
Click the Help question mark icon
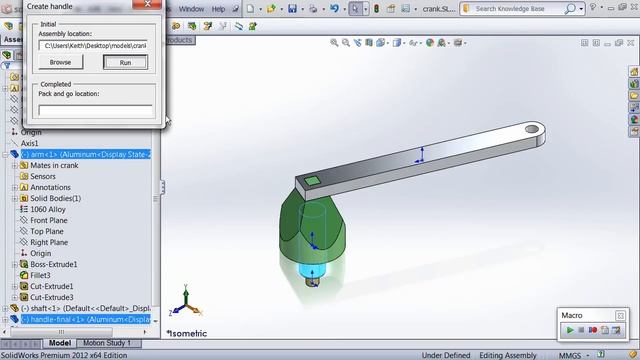point(593,7)
